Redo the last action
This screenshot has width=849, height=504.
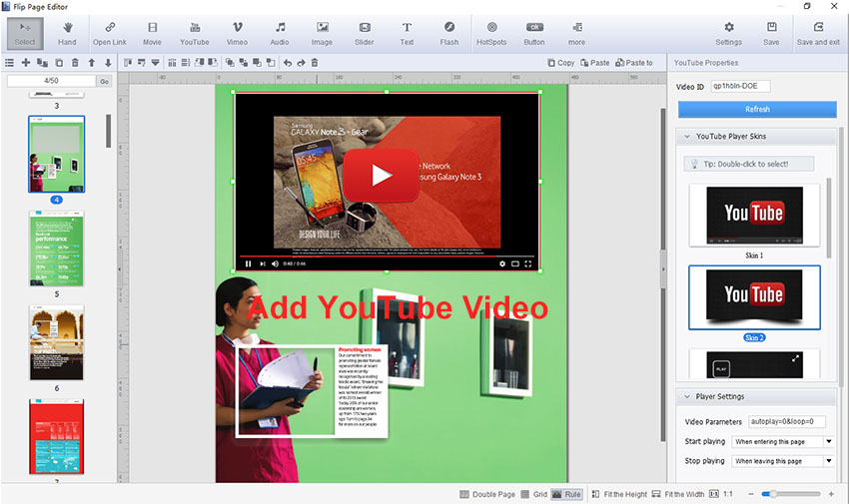pyautogui.click(x=301, y=63)
